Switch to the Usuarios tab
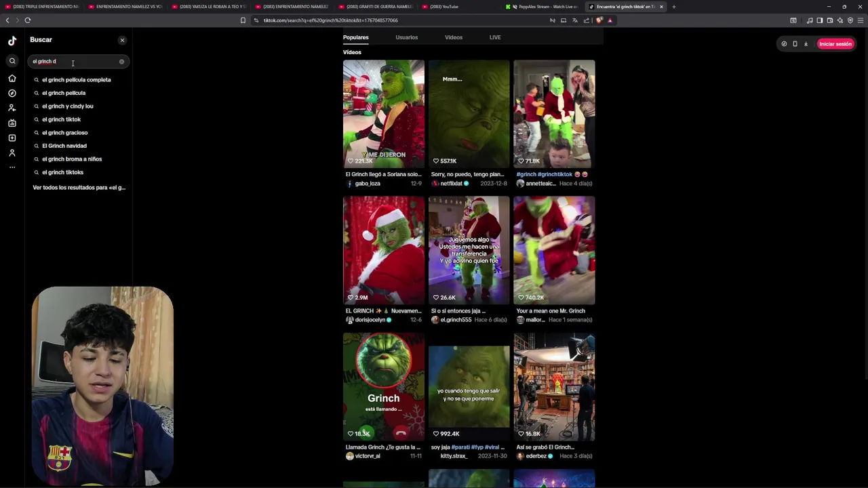The height and width of the screenshot is (488, 868). pyautogui.click(x=407, y=37)
